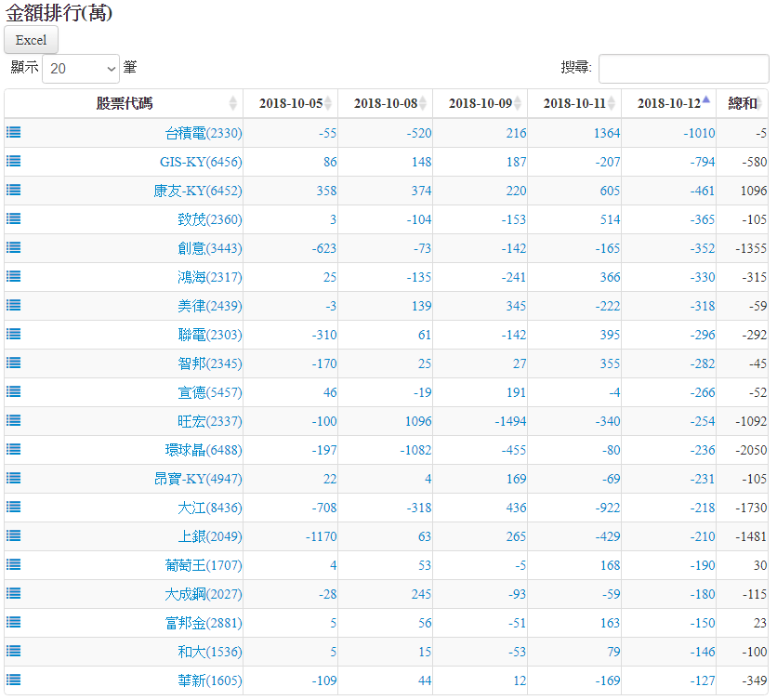Viewport: 777px width, 700px height.
Task: Click the Excel export button
Action: click(x=32, y=40)
